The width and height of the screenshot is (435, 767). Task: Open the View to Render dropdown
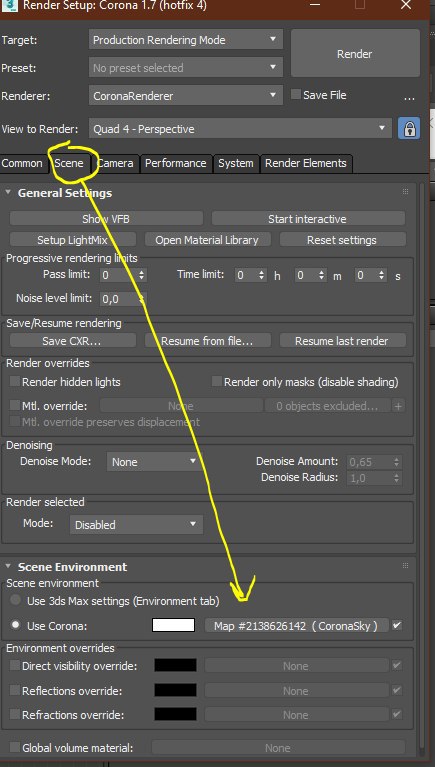tap(240, 129)
